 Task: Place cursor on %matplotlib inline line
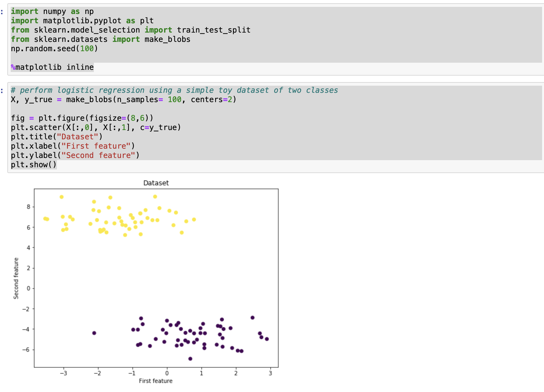(x=52, y=67)
